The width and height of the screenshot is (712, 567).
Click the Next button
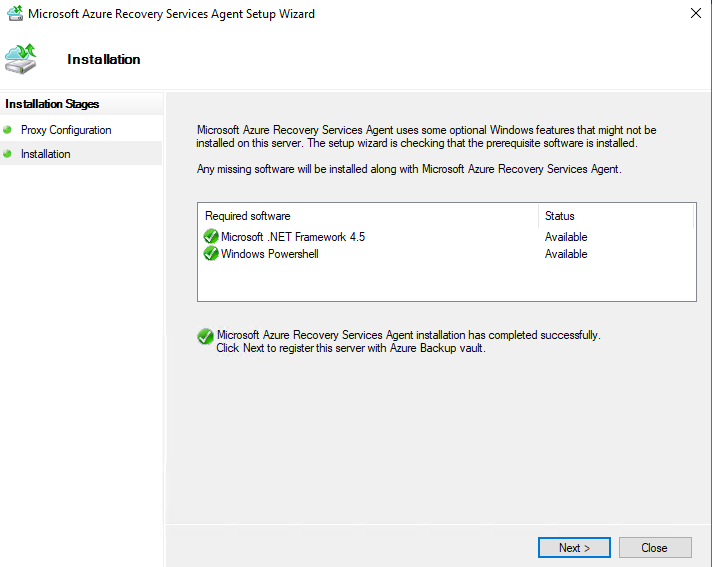pyautogui.click(x=574, y=547)
